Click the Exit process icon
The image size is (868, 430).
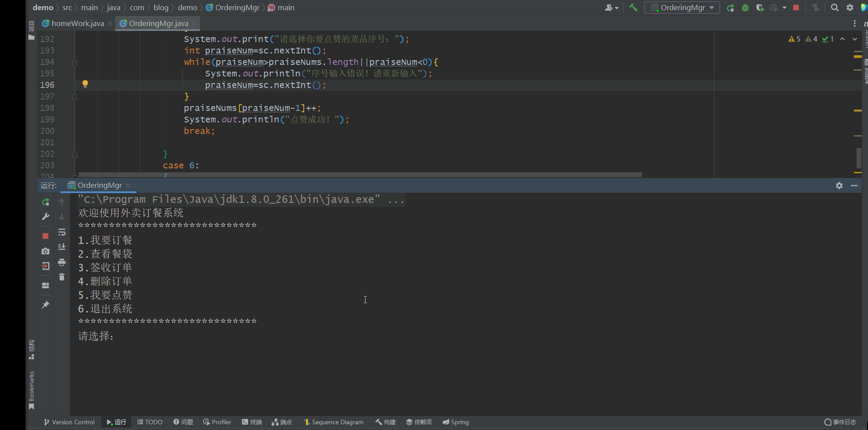click(x=45, y=266)
